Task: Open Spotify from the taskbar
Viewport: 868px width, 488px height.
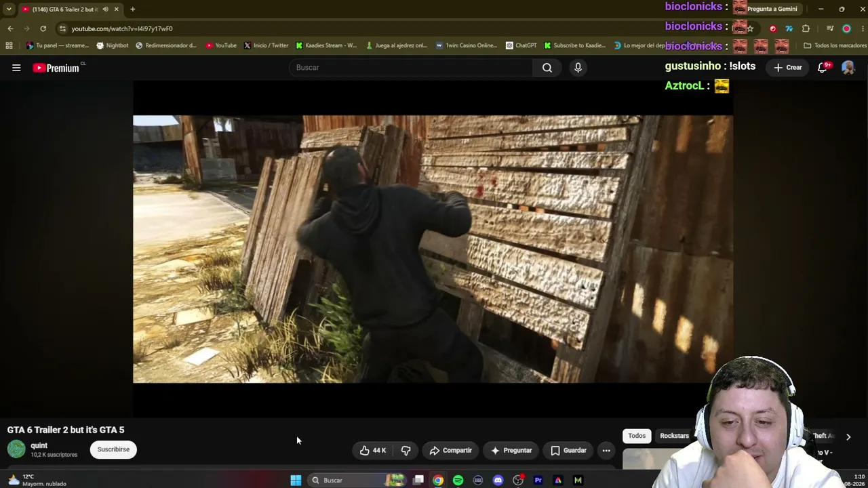Action: pos(458,480)
